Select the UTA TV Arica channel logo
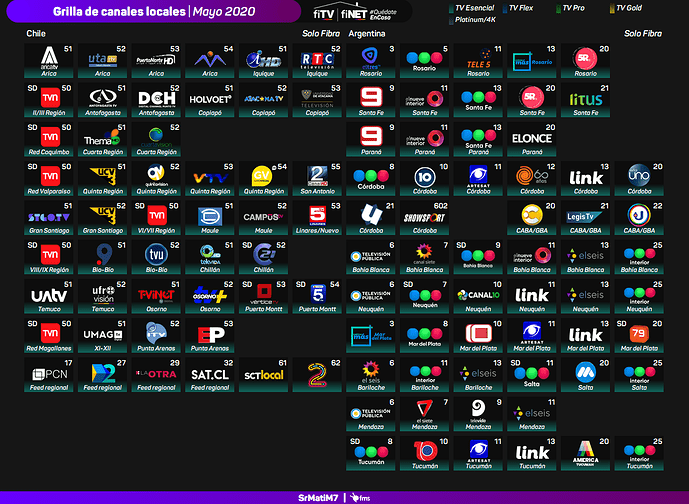The height and width of the screenshot is (504, 689). point(102,60)
